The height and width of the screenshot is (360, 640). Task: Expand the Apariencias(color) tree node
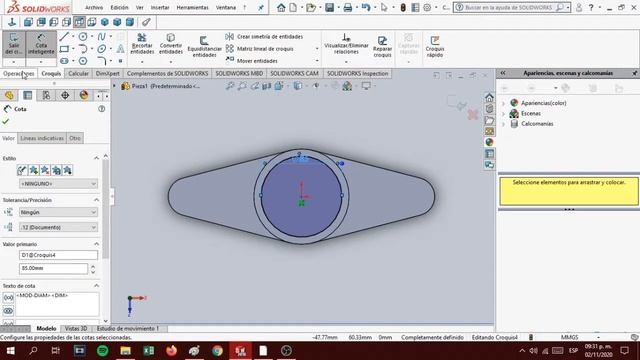[503, 103]
